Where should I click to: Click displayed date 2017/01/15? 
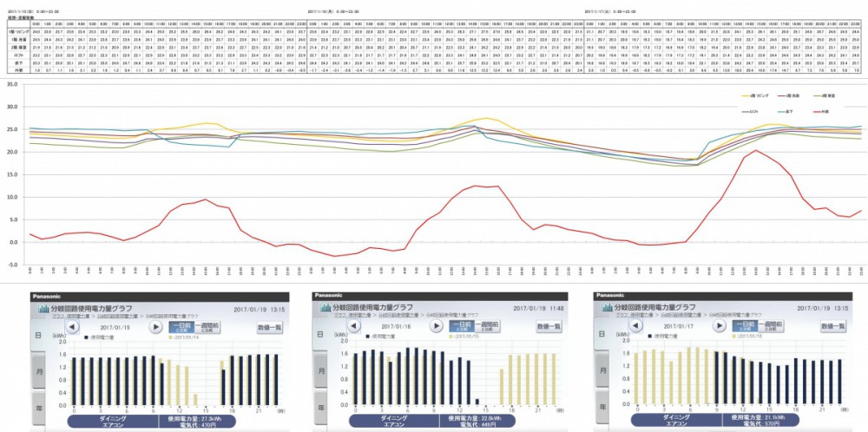click(x=114, y=326)
